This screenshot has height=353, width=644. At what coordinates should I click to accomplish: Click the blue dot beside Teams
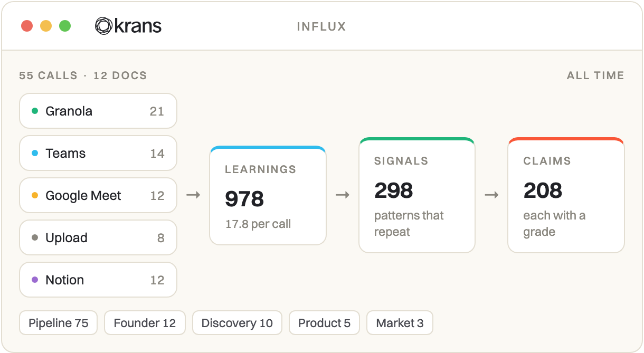pos(35,153)
